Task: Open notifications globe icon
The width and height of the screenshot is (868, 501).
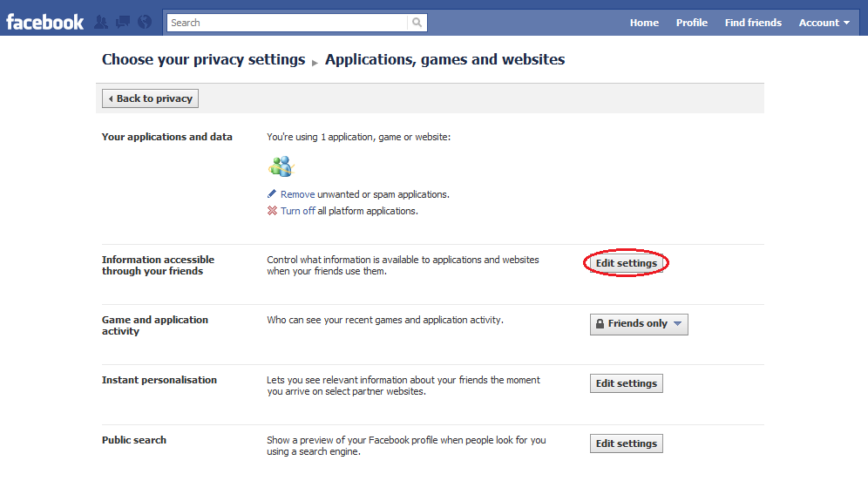Action: pos(145,22)
